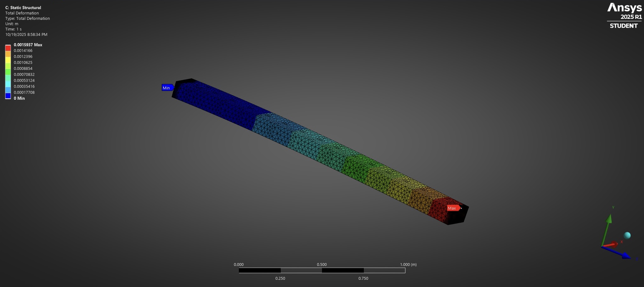
Task: Click the 0.750 scale ruler label
Action: pos(363,279)
